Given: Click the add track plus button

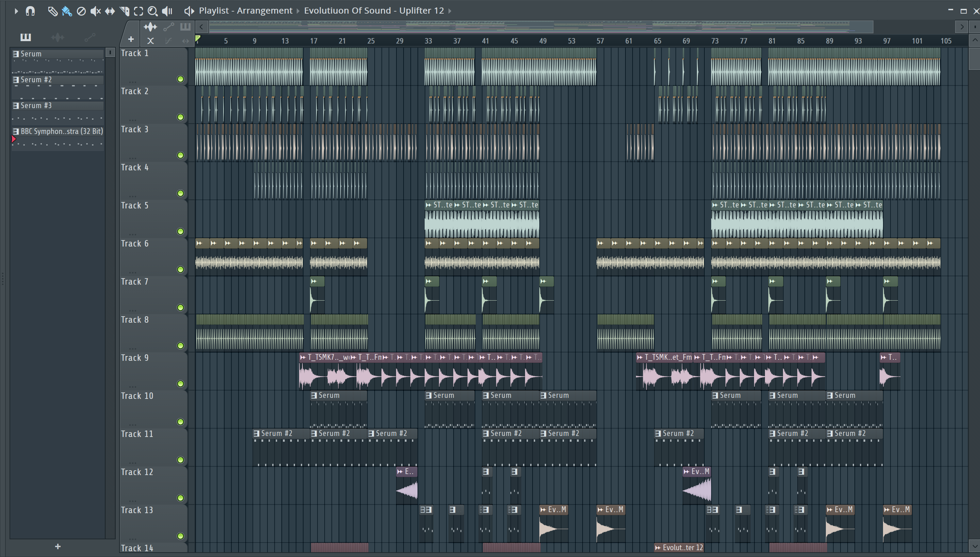Looking at the screenshot, I should pyautogui.click(x=131, y=39).
